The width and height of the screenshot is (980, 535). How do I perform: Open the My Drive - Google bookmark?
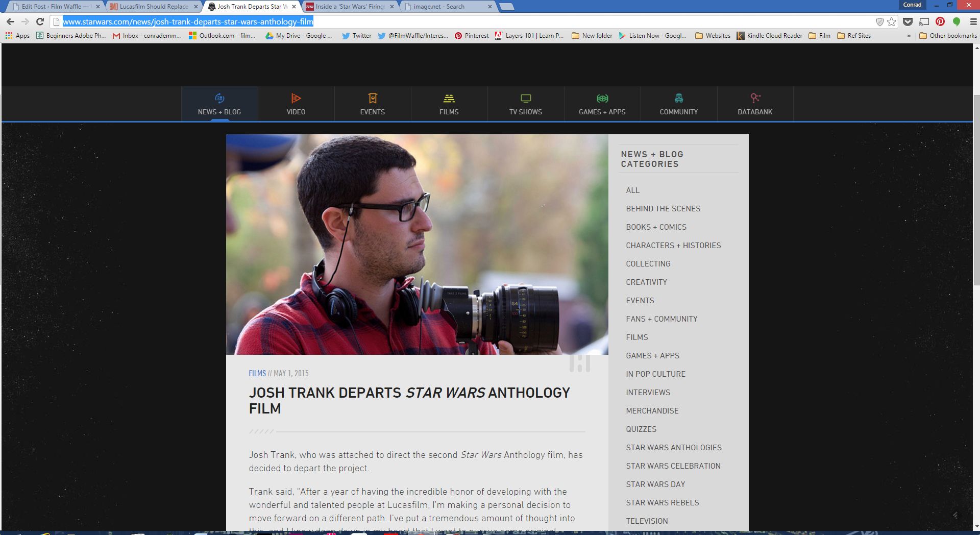tap(299, 36)
